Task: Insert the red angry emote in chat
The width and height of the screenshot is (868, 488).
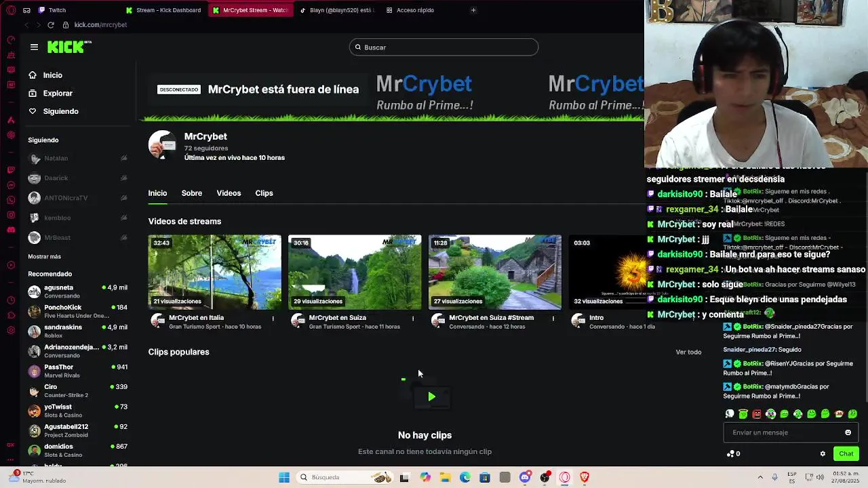Action: 757,414
